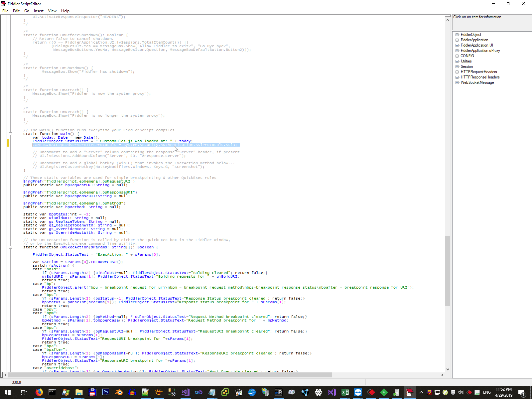The height and width of the screenshot is (399, 532).
Task: Open the File menu
Action: [5, 11]
